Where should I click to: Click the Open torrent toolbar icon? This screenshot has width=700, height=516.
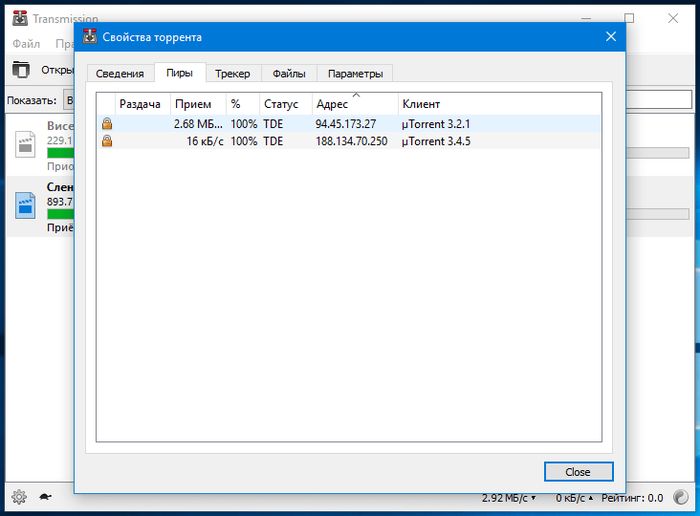pyautogui.click(x=21, y=70)
